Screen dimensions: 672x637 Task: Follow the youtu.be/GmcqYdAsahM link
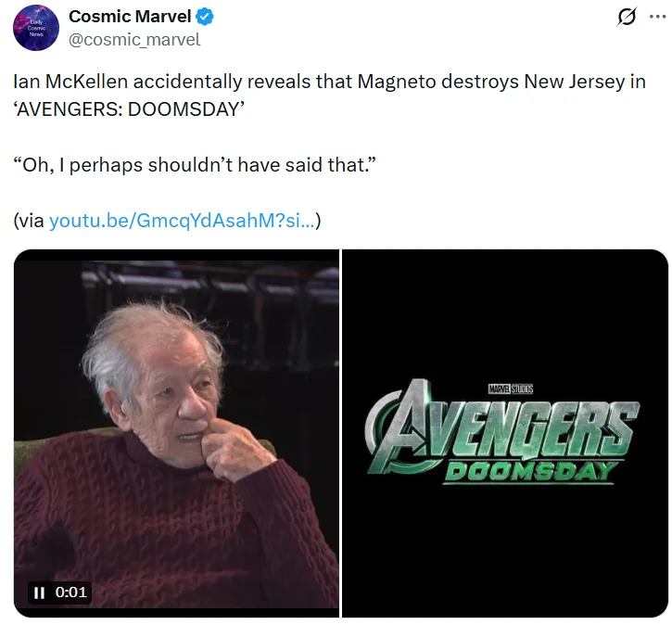coord(183,221)
